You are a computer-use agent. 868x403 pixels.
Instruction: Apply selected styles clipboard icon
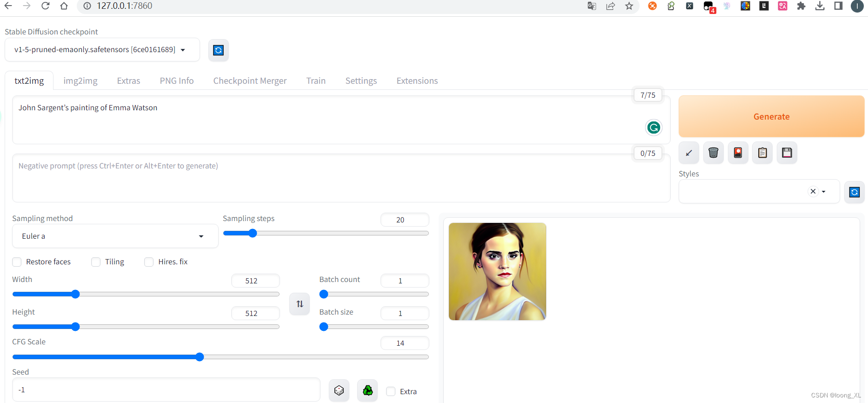click(x=762, y=153)
